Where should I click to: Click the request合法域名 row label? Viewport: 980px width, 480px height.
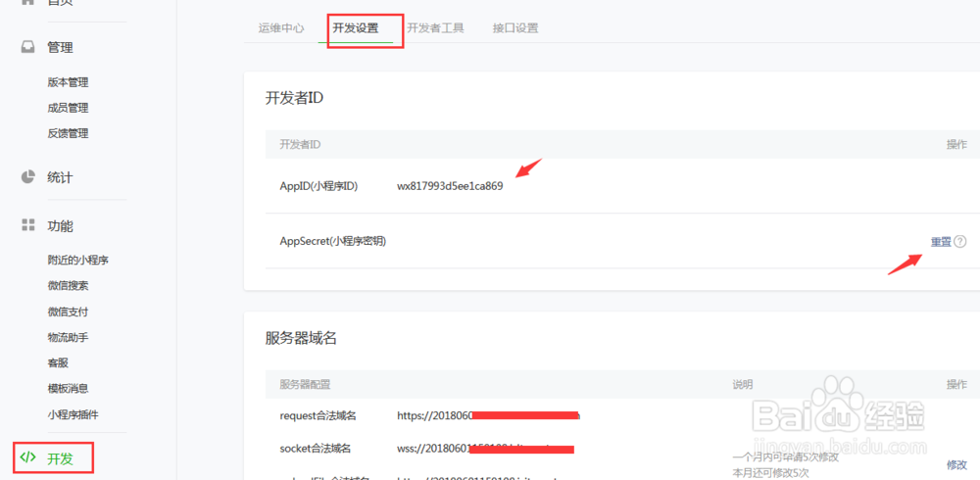(x=318, y=415)
